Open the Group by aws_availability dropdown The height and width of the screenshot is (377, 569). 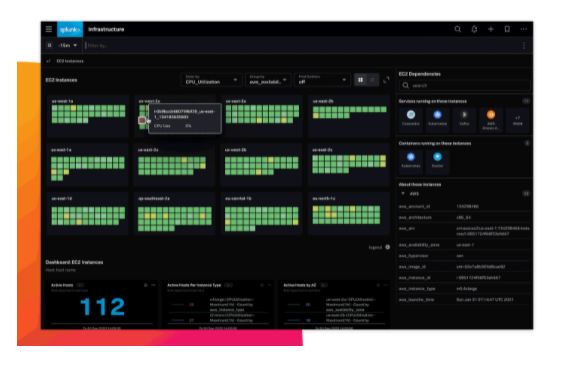(x=268, y=80)
